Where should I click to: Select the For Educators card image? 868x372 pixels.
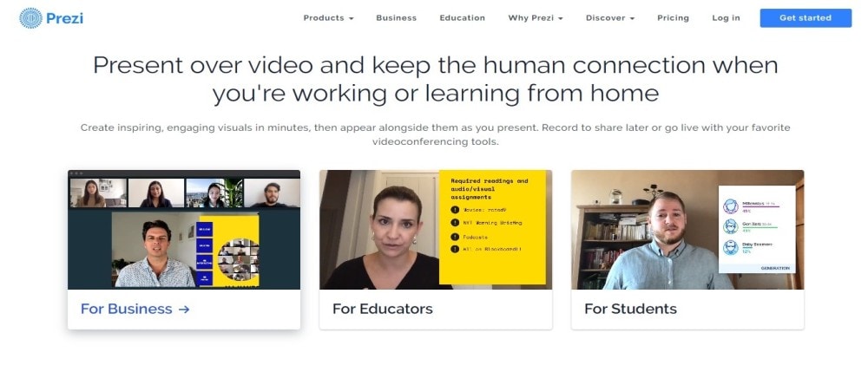436,230
